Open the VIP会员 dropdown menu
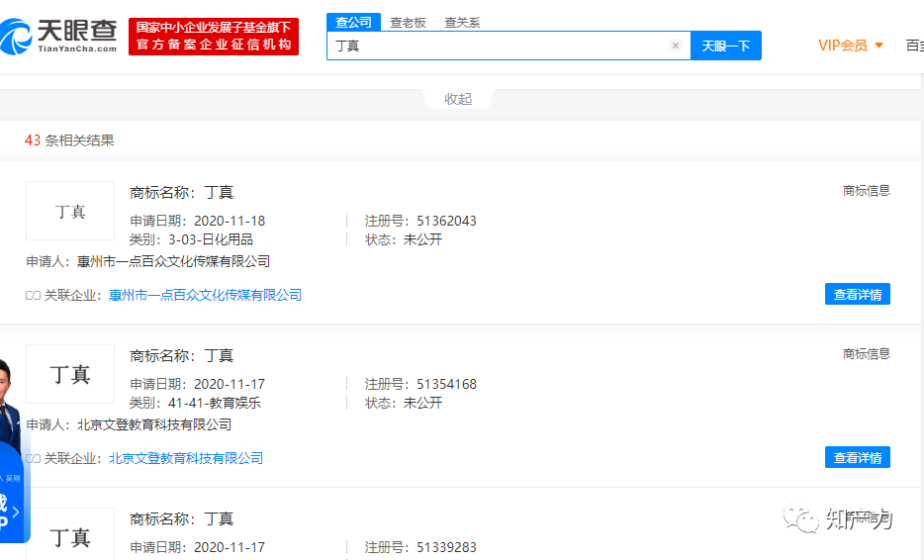Image resolution: width=924 pixels, height=560 pixels. (851, 46)
